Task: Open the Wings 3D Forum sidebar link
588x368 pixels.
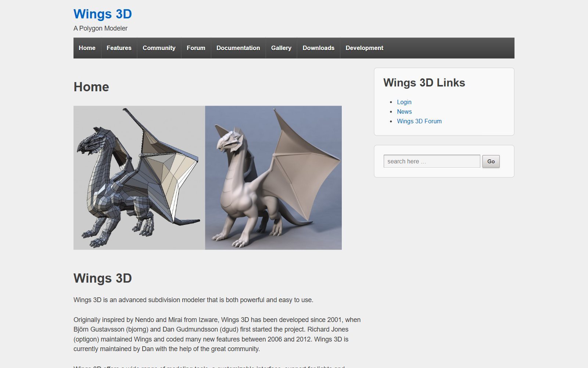Action: pos(419,121)
